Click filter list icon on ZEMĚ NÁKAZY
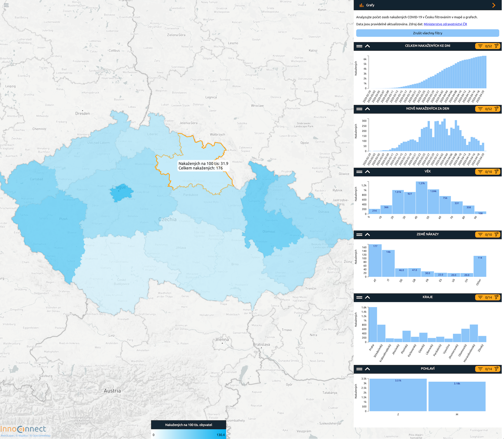 coord(480,235)
